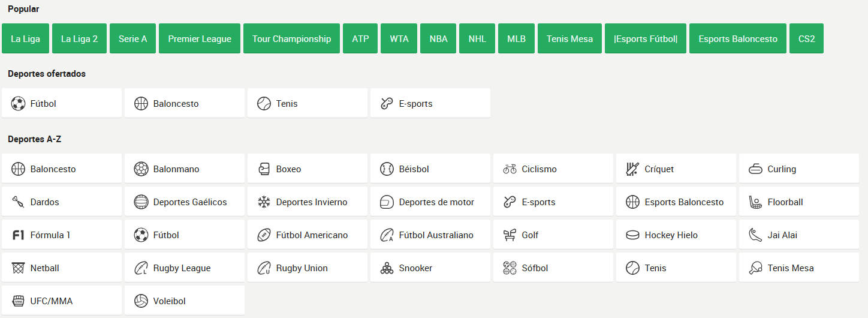This screenshot has width=868, height=318.
Task: Choose the NBA popular button
Action: [x=438, y=38]
